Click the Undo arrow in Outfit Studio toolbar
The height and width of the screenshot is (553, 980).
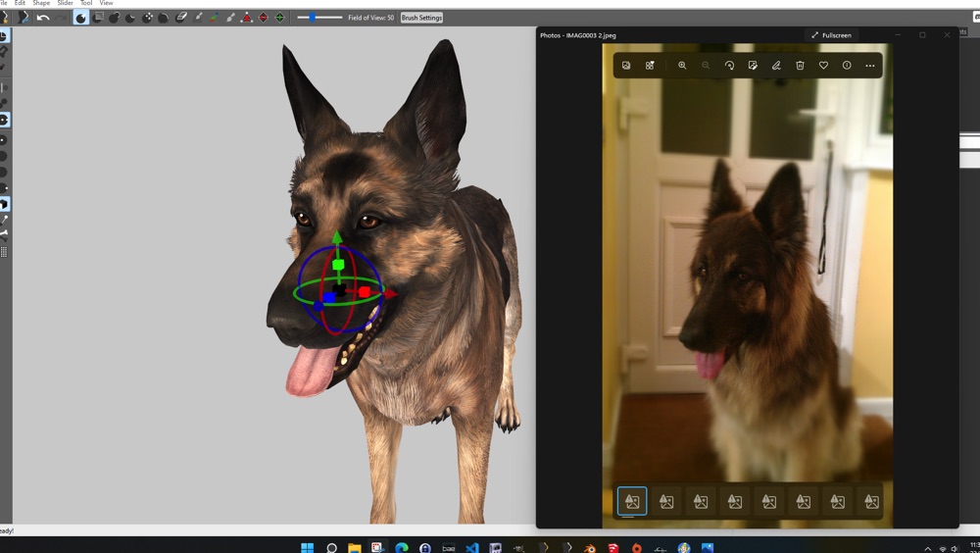42,18
